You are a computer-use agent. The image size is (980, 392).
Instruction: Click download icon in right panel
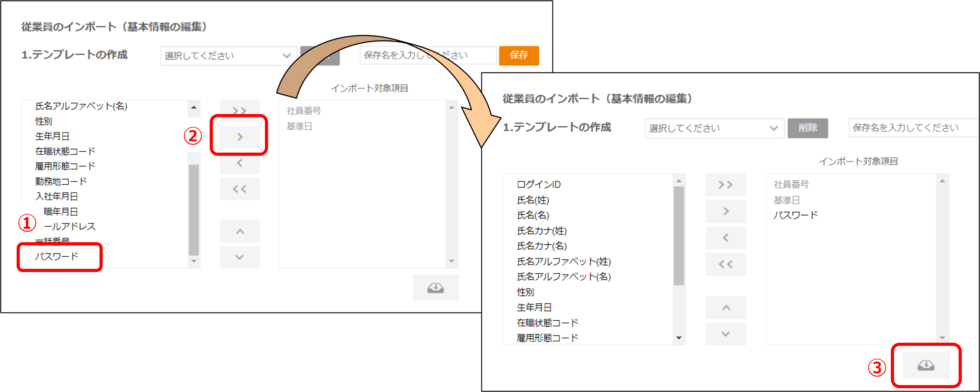coord(926,365)
